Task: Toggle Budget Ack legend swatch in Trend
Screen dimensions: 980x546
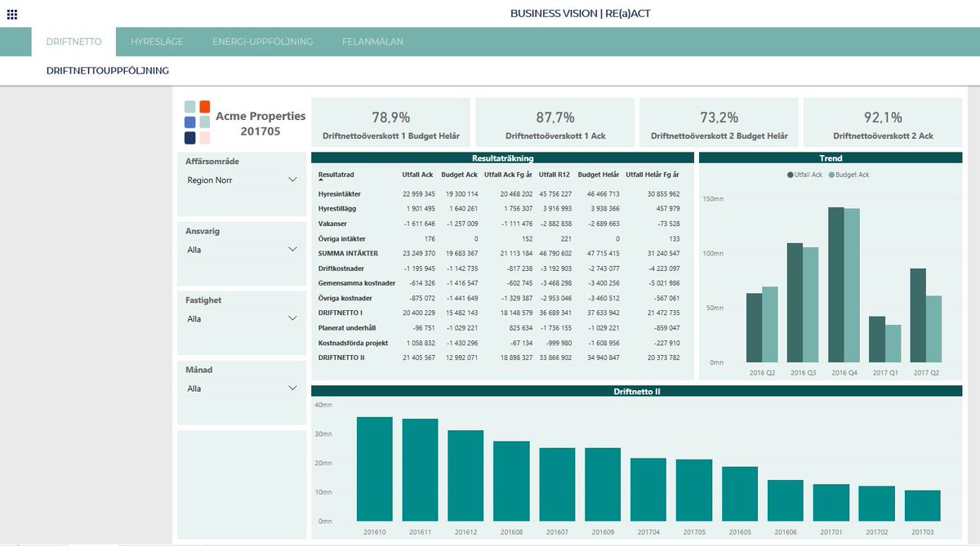Action: [x=831, y=175]
